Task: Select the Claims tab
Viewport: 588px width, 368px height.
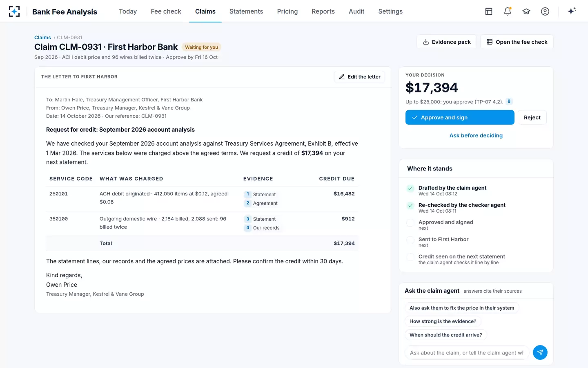Action: click(x=205, y=11)
